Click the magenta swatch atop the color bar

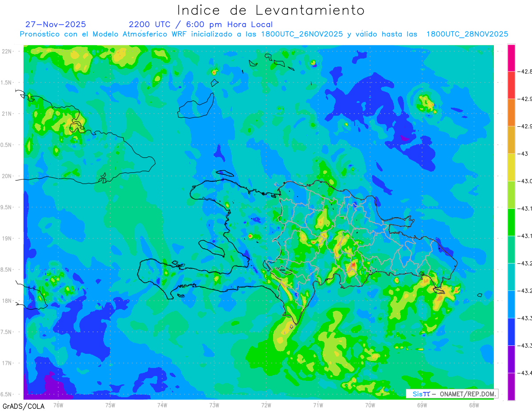coord(511,58)
